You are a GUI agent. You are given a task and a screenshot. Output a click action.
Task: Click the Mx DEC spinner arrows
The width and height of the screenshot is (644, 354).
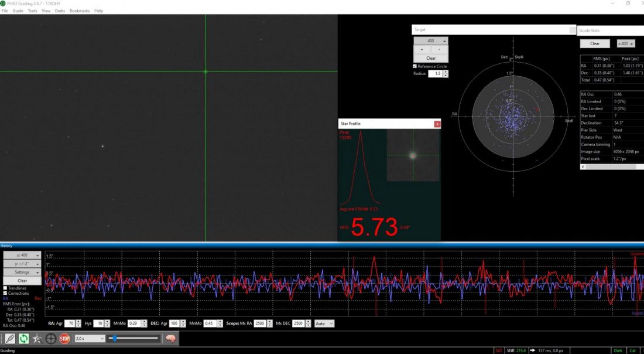tap(309, 324)
